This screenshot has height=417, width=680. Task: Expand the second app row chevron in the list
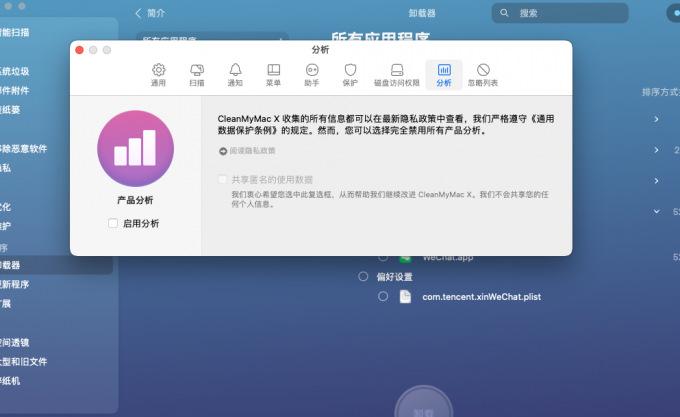(656, 150)
